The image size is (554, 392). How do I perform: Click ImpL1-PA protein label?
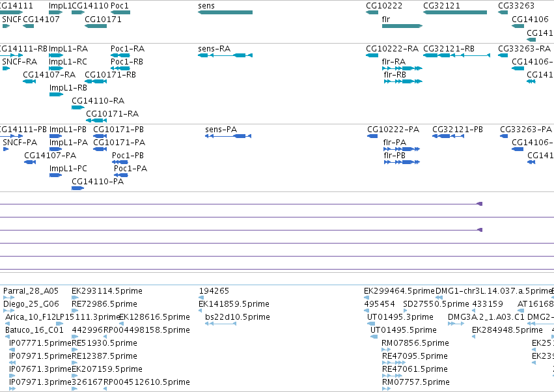coord(68,143)
